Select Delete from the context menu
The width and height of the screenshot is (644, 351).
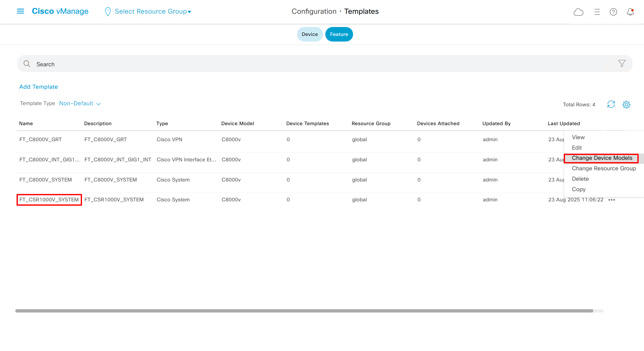click(x=580, y=179)
